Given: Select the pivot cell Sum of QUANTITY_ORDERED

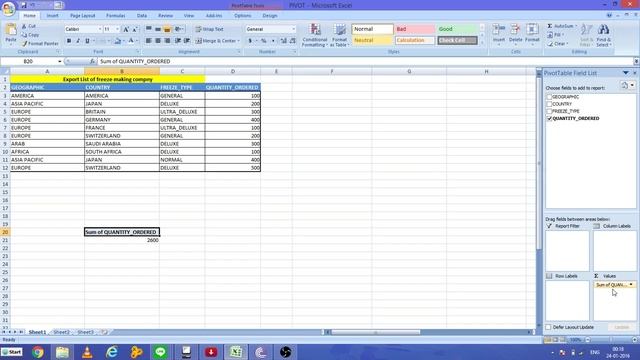Looking at the screenshot, I should (x=122, y=232).
